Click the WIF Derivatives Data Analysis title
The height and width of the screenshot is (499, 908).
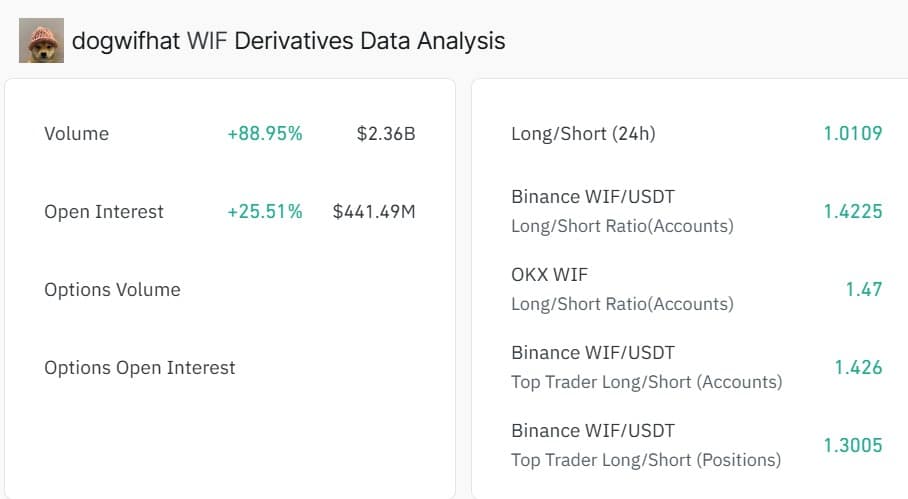tap(288, 41)
